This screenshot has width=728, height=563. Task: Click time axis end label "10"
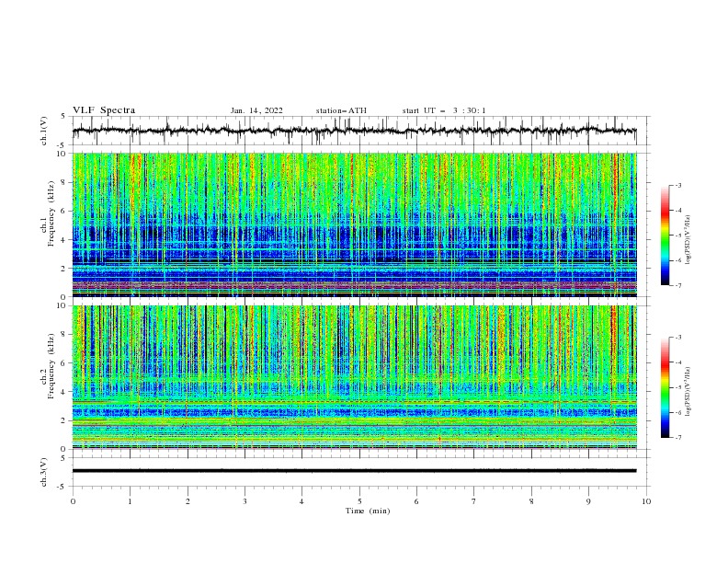click(x=646, y=501)
